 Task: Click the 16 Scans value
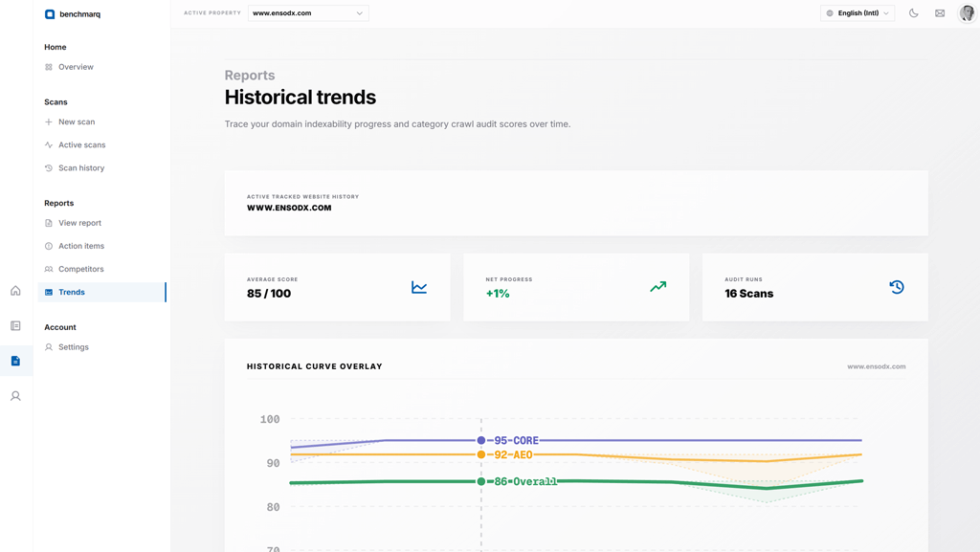(748, 294)
